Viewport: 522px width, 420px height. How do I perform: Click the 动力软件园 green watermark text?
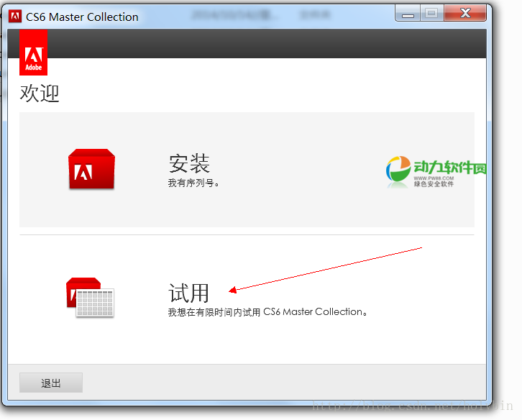[450, 168]
